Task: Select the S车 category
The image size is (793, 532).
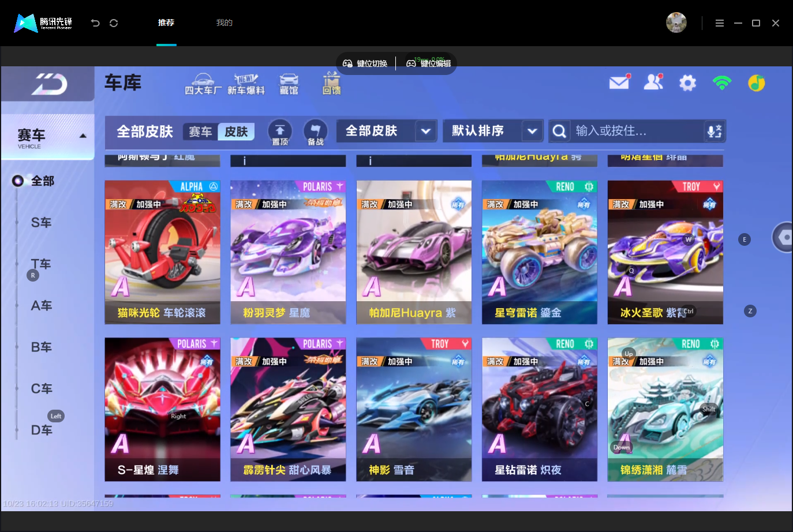Action: tap(42, 223)
